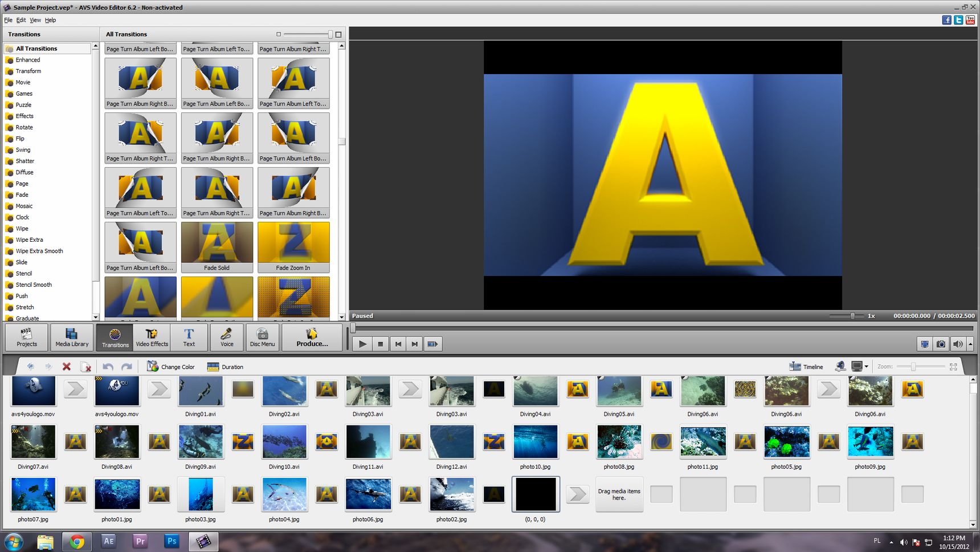
Task: Open the audio mixer speaker icon
Action: 840,366
